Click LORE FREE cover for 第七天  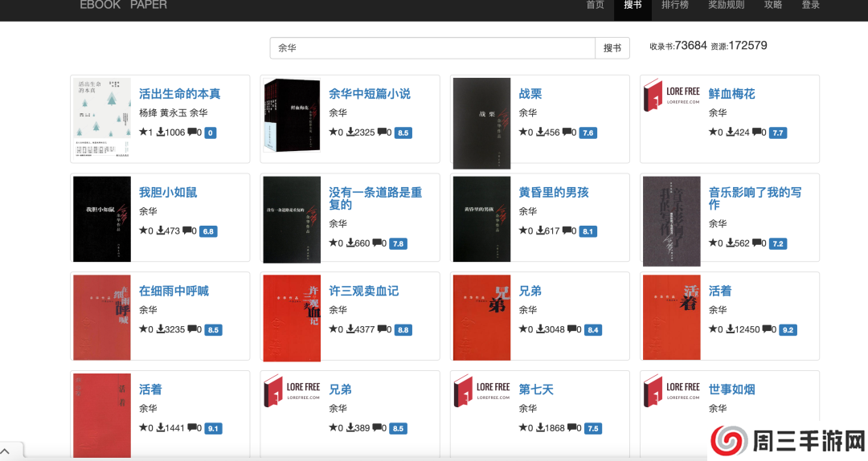pyautogui.click(x=481, y=390)
